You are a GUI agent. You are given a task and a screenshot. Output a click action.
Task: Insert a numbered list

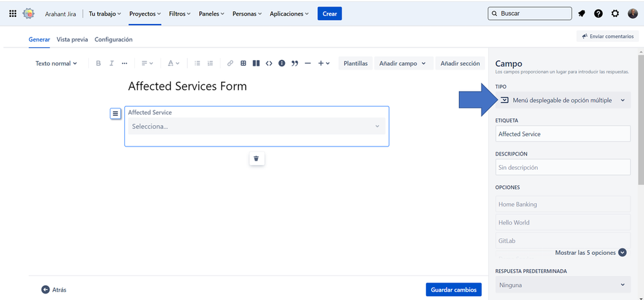coord(210,63)
